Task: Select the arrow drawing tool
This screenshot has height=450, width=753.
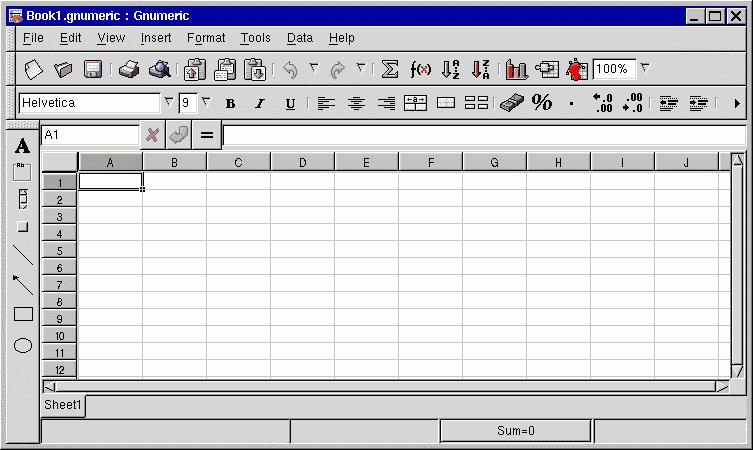Action: click(x=23, y=284)
